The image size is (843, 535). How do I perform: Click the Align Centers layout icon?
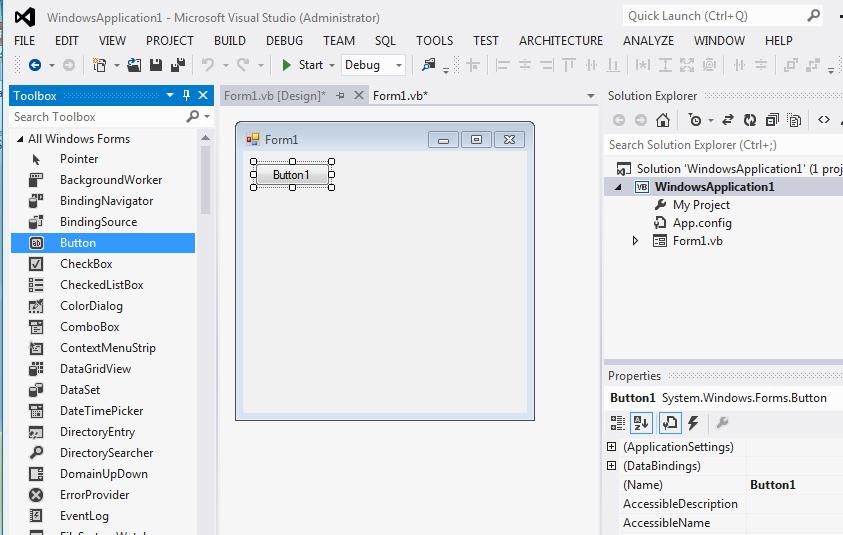click(x=525, y=65)
